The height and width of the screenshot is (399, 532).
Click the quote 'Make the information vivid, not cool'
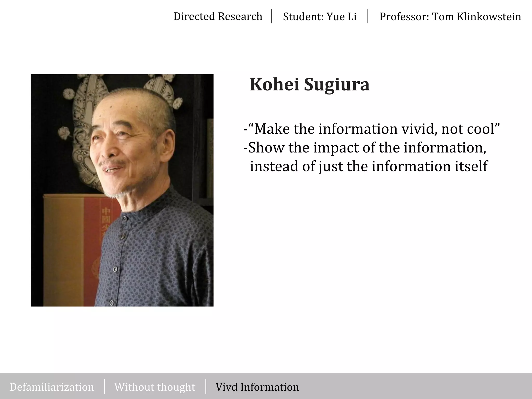coord(371,129)
